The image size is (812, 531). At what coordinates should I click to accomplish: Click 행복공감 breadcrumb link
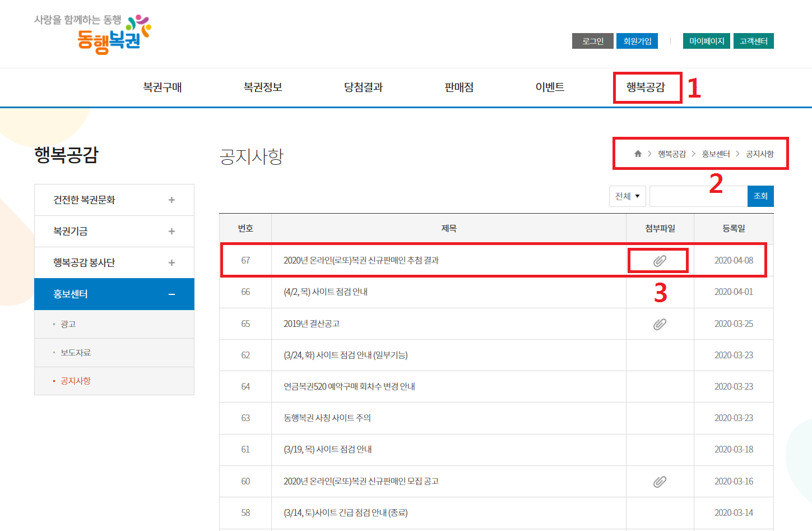(x=672, y=154)
